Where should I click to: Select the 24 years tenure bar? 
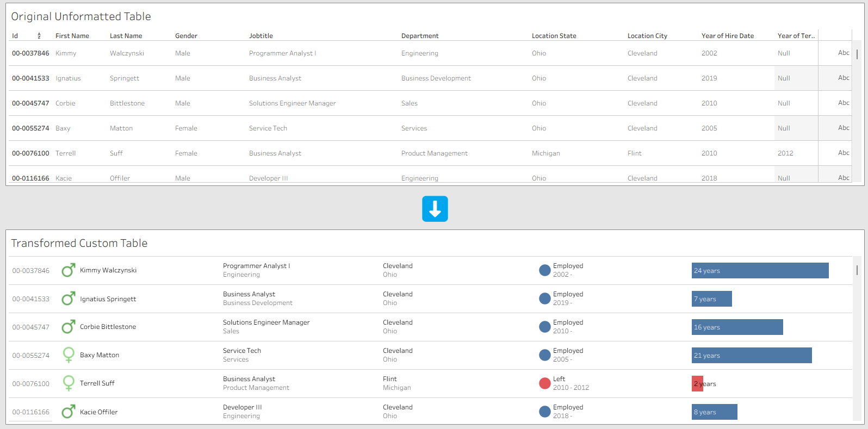click(x=760, y=270)
